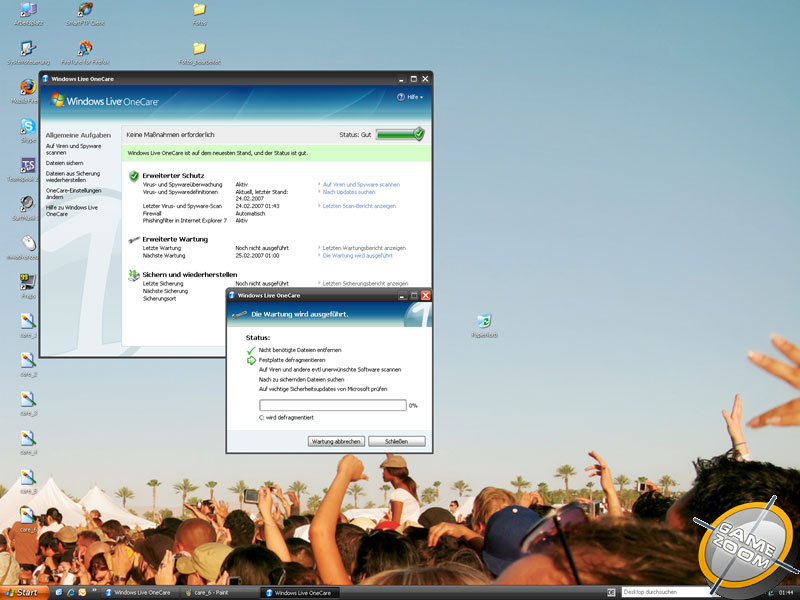Launch Internet Explorer from quick launch
Viewport: 800px width, 600px height.
click(70, 592)
